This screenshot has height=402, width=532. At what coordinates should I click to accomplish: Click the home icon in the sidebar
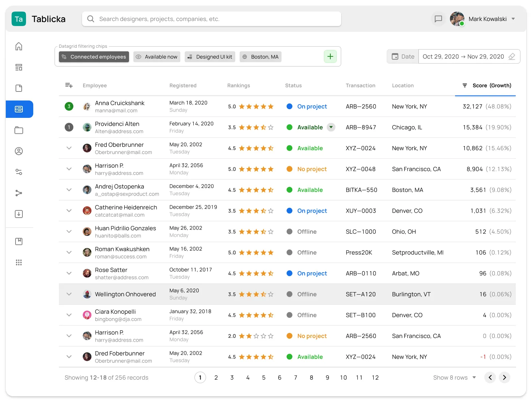(x=19, y=46)
